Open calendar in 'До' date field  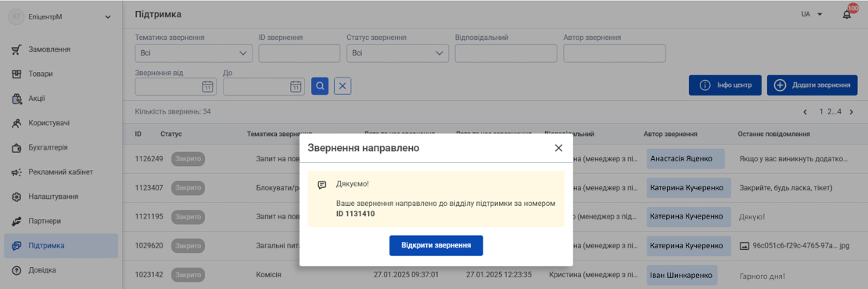tap(296, 86)
